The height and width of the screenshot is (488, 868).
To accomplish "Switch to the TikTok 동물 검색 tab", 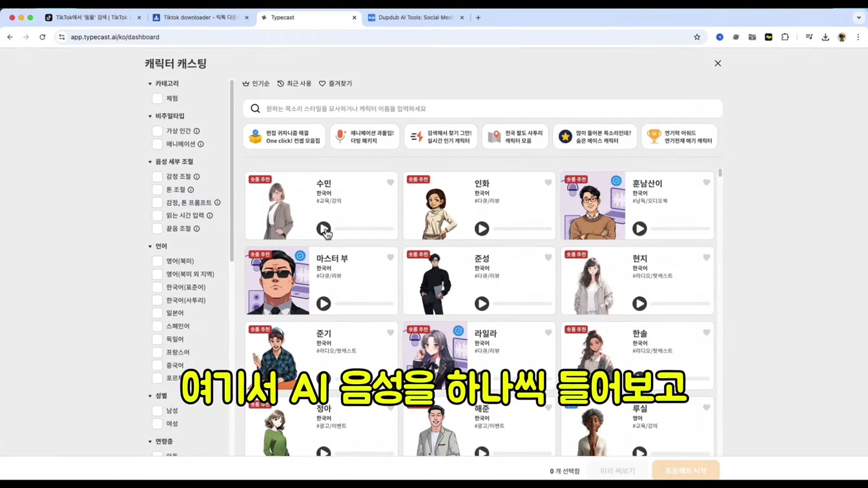I will tap(92, 17).
